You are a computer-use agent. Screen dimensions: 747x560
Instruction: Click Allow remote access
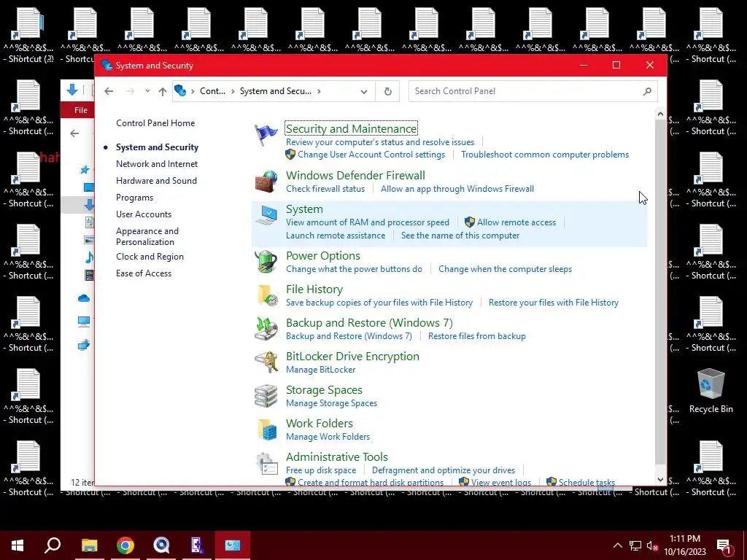(x=516, y=222)
